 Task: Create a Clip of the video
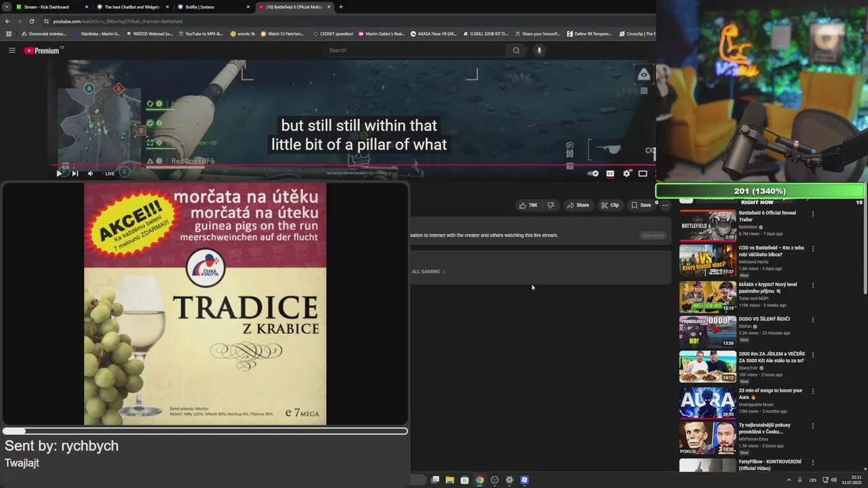tap(610, 205)
